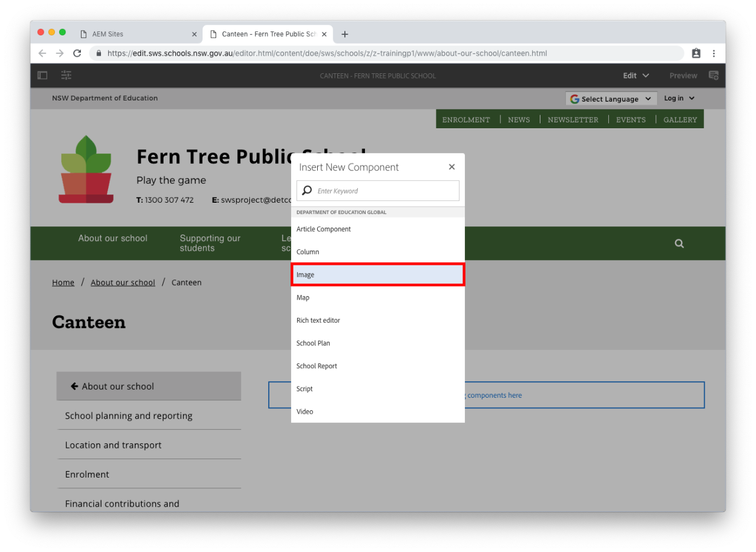Image resolution: width=756 pixels, height=552 pixels.
Task: Select Image component
Action: [378, 275]
